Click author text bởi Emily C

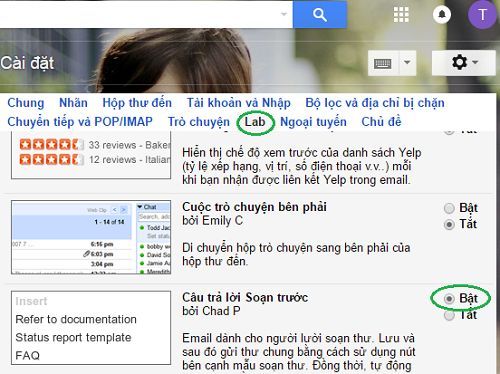point(212,221)
